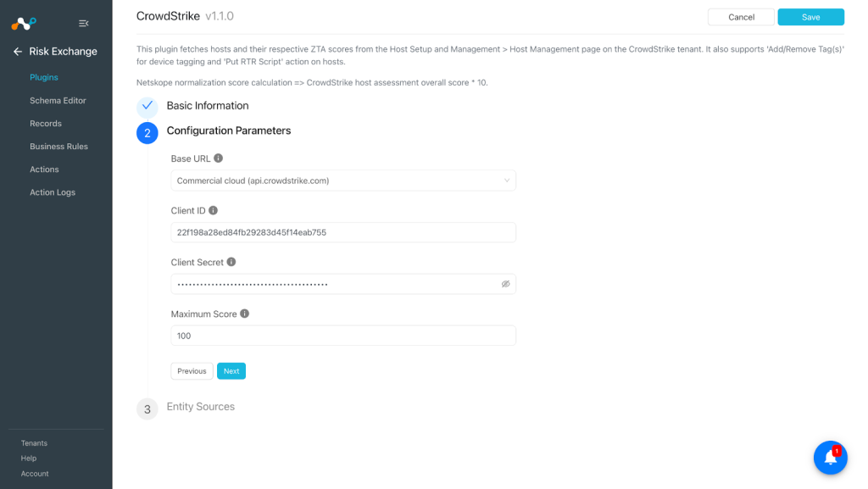Collapse the sidebar menu icon
The image size is (868, 489).
84,23
